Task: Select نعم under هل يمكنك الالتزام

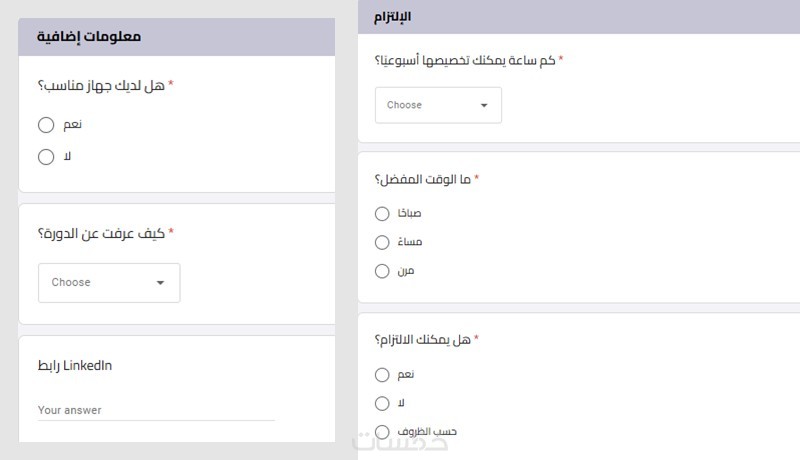Action: [381, 375]
